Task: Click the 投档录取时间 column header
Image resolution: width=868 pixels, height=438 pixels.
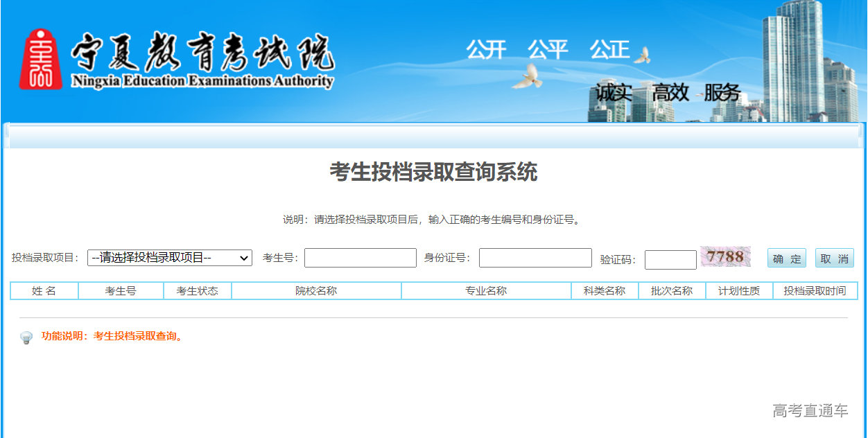Action: [x=815, y=291]
